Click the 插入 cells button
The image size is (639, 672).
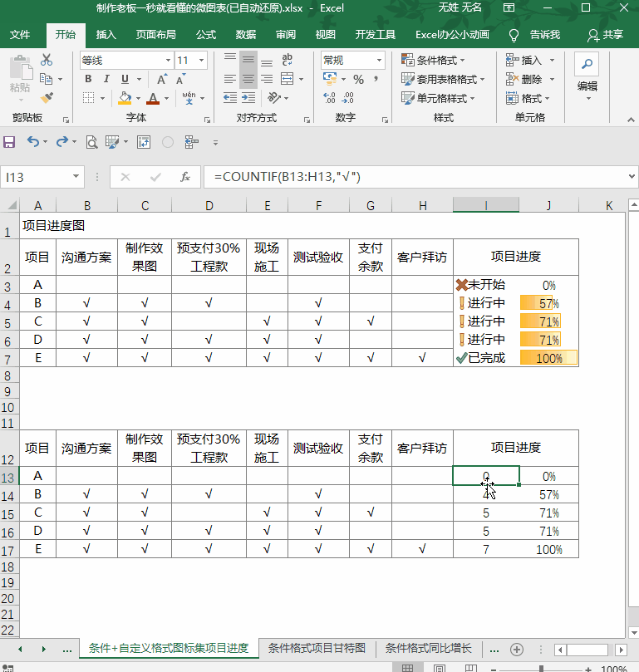coord(524,60)
